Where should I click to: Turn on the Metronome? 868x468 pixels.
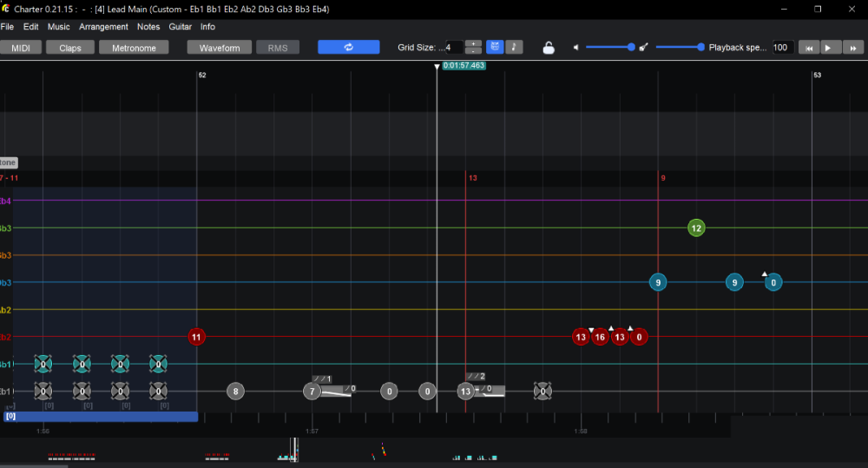(134, 48)
